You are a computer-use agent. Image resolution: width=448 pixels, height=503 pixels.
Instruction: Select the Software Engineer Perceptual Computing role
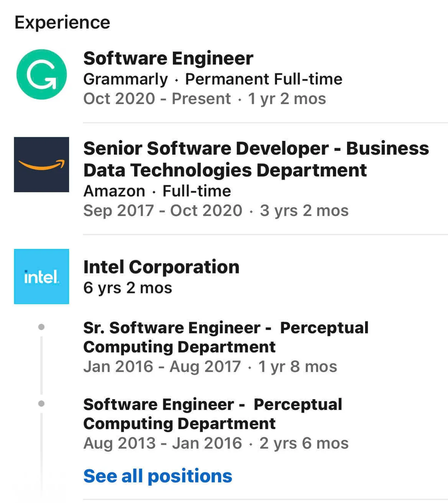pyautogui.click(x=212, y=414)
